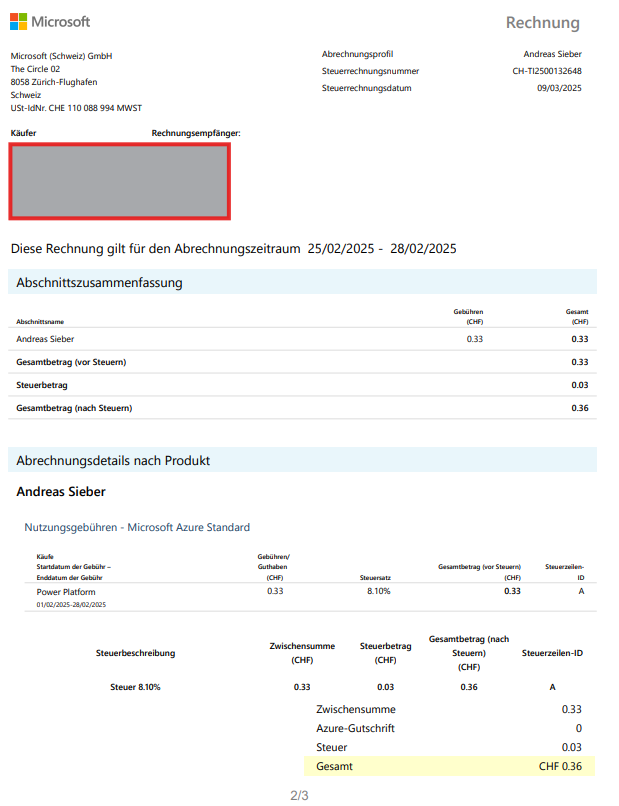
Task: Click the 'Abschnittsname' column header
Action: [x=40, y=322]
